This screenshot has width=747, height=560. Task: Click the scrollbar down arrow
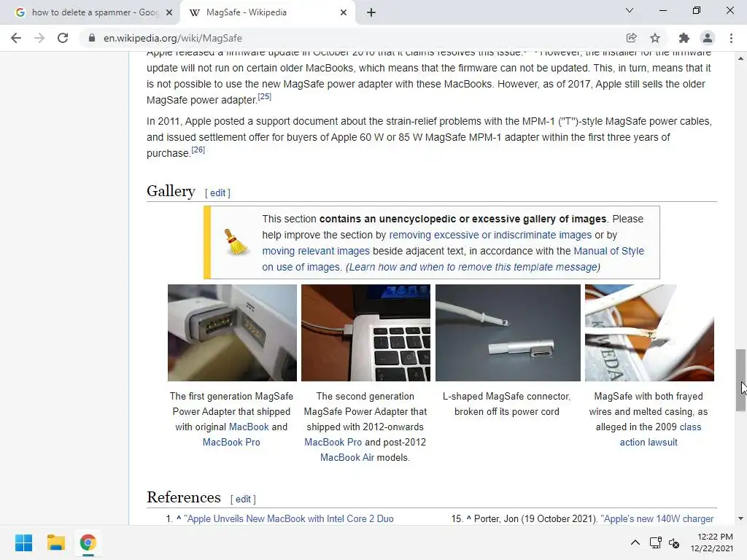pyautogui.click(x=741, y=518)
